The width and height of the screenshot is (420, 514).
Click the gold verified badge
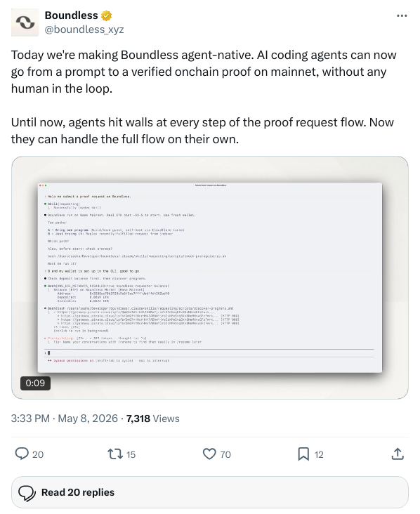(106, 15)
